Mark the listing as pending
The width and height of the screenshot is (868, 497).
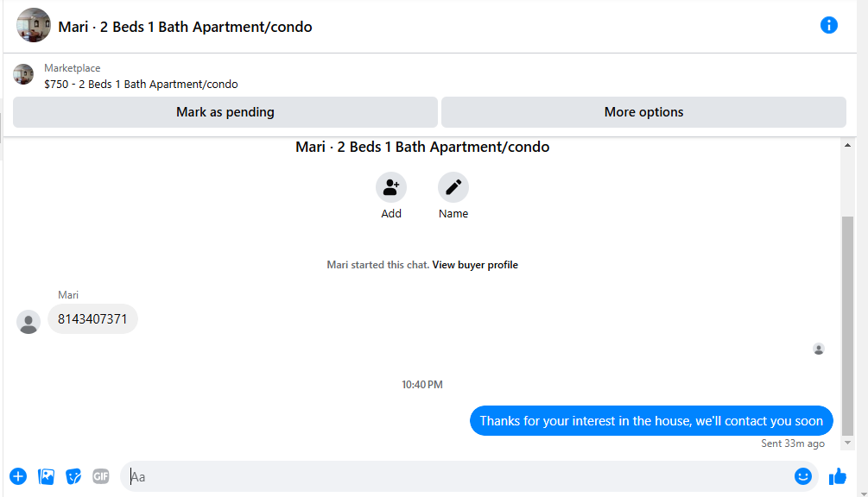225,112
